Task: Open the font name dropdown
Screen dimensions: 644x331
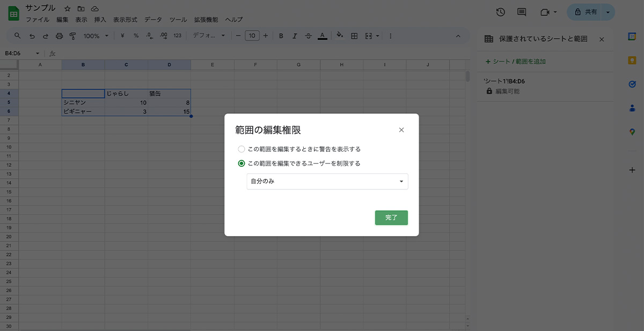Action: click(x=209, y=36)
